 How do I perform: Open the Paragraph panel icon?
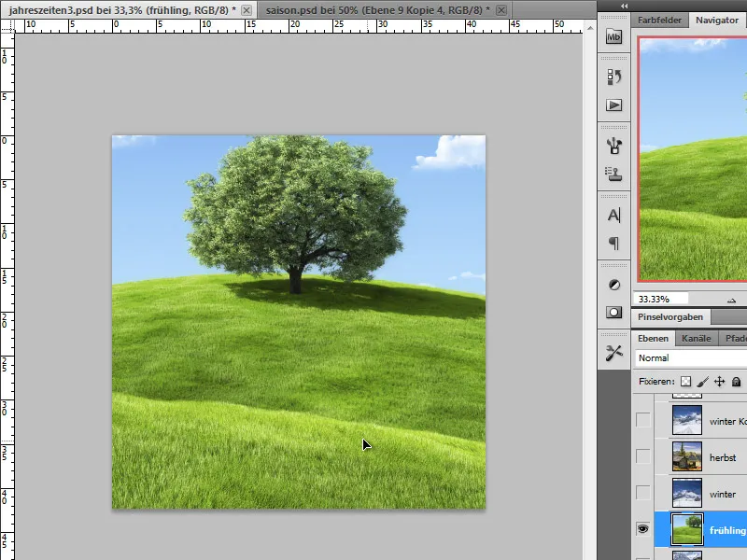coord(613,244)
